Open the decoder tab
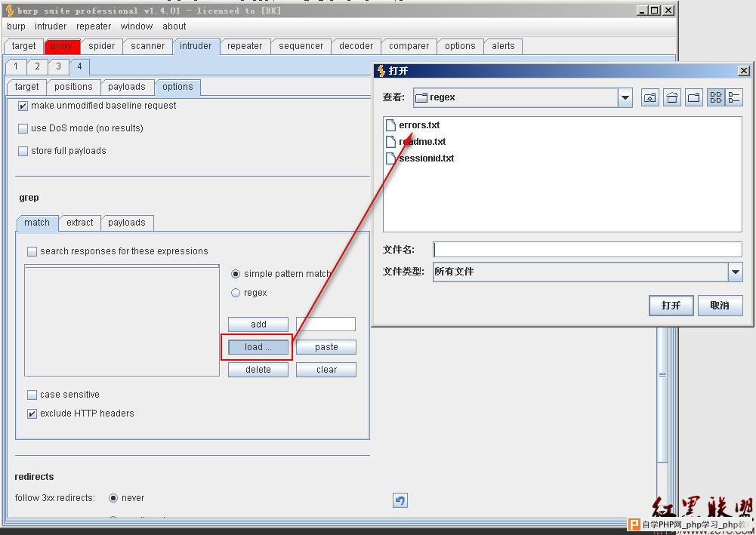The height and width of the screenshot is (535, 756). pyautogui.click(x=356, y=46)
